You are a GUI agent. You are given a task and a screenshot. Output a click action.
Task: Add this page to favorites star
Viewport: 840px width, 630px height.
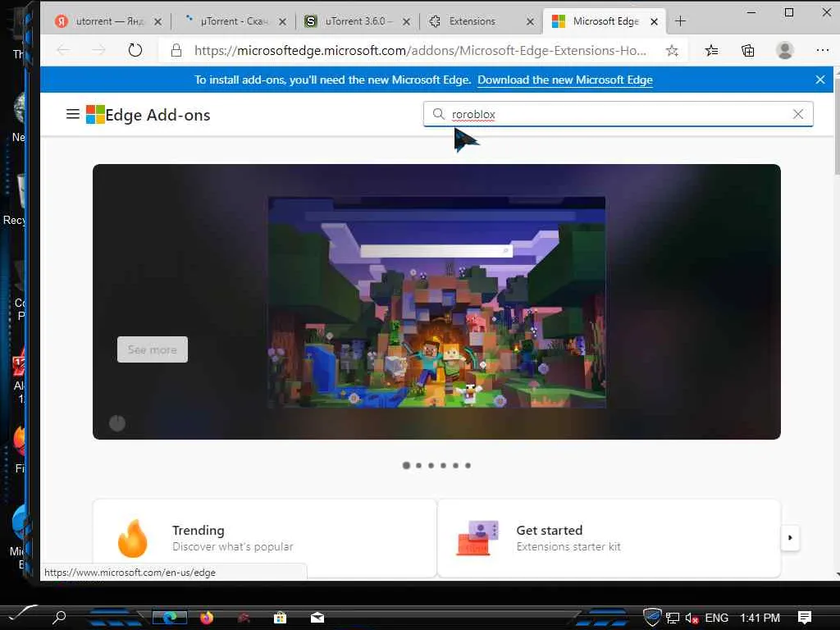click(672, 50)
